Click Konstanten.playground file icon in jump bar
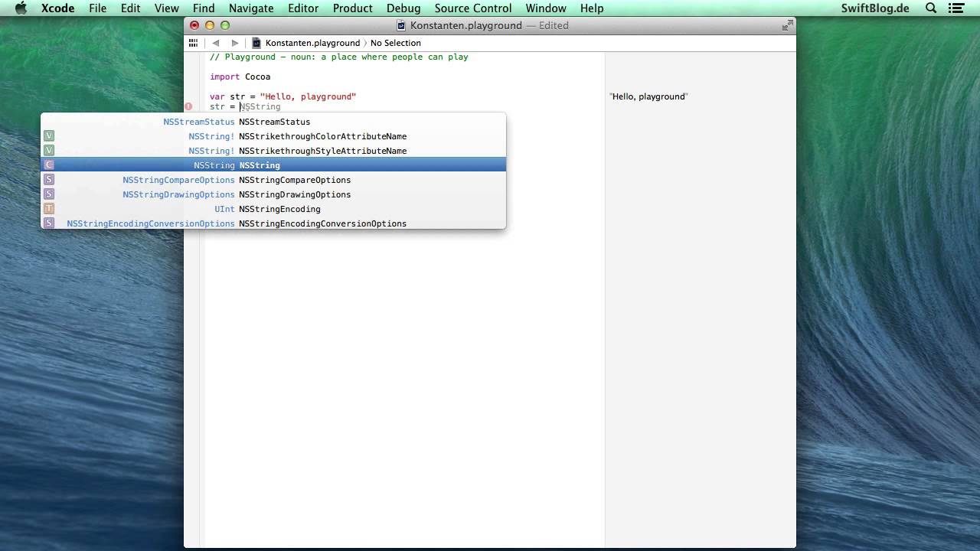Screen dimensions: 980x551 click(256, 43)
